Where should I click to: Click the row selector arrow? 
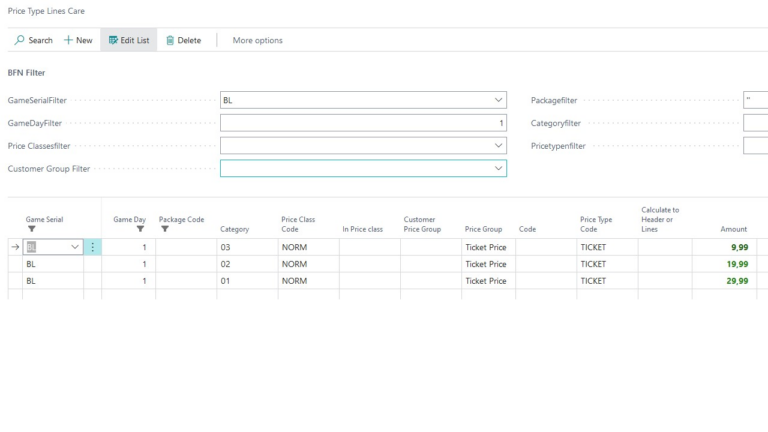(x=15, y=247)
